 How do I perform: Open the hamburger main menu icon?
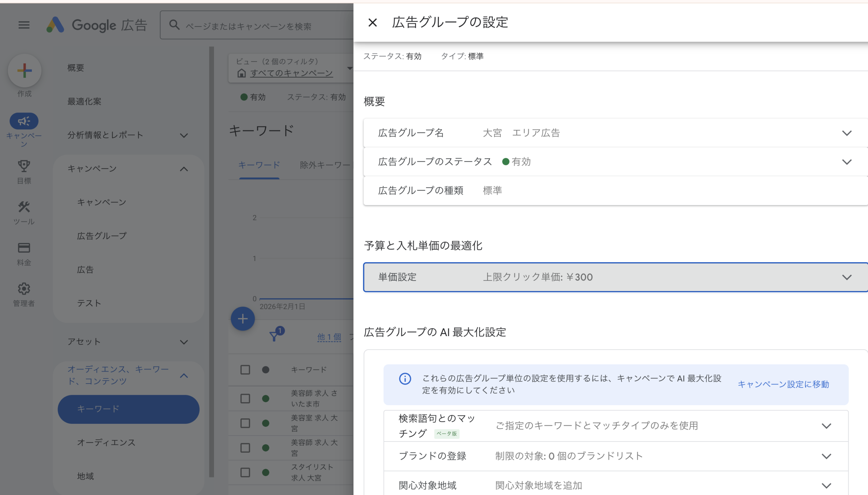click(x=24, y=25)
